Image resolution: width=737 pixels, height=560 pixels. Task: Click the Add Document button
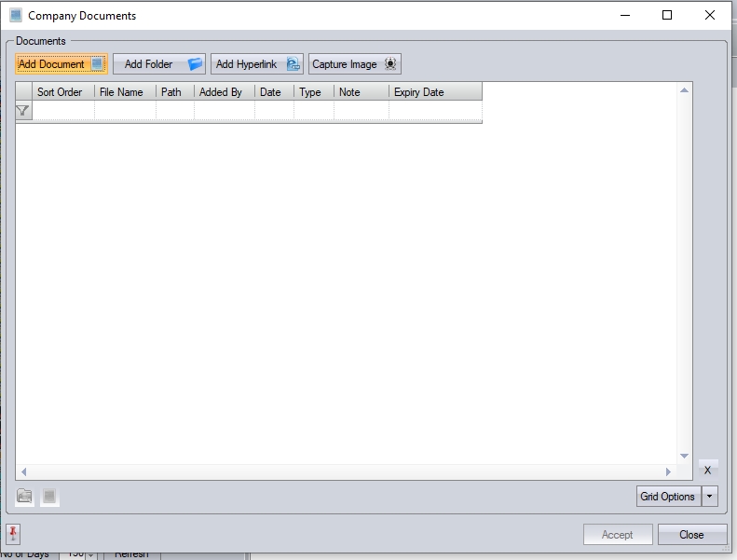61,64
